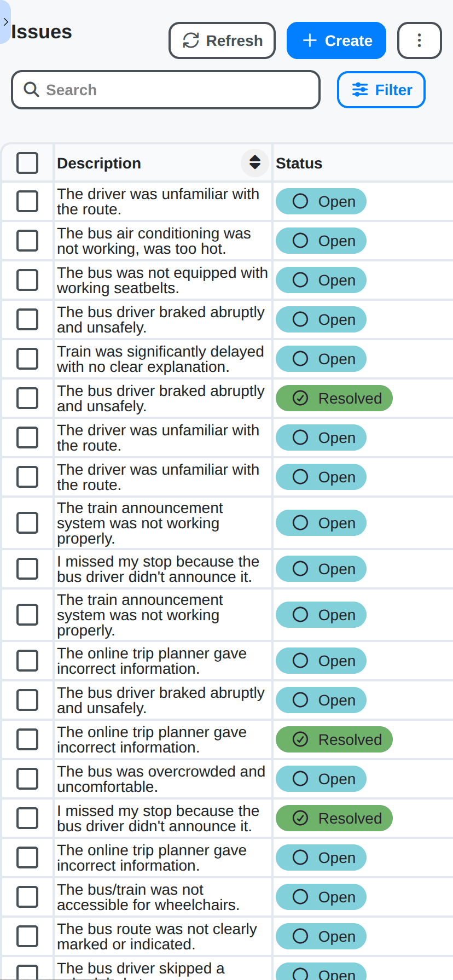Select all issues with the header checkbox
The image size is (453, 980).
coord(27,162)
